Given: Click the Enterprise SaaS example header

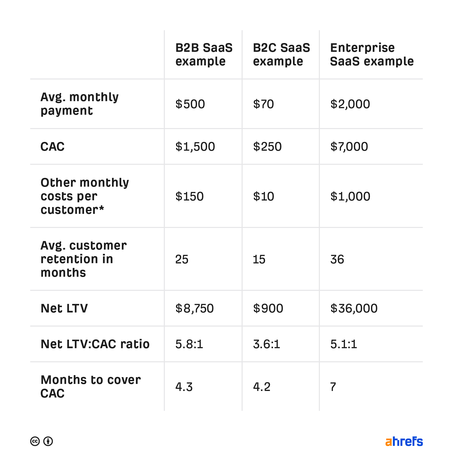Looking at the screenshot, I should point(372,55).
